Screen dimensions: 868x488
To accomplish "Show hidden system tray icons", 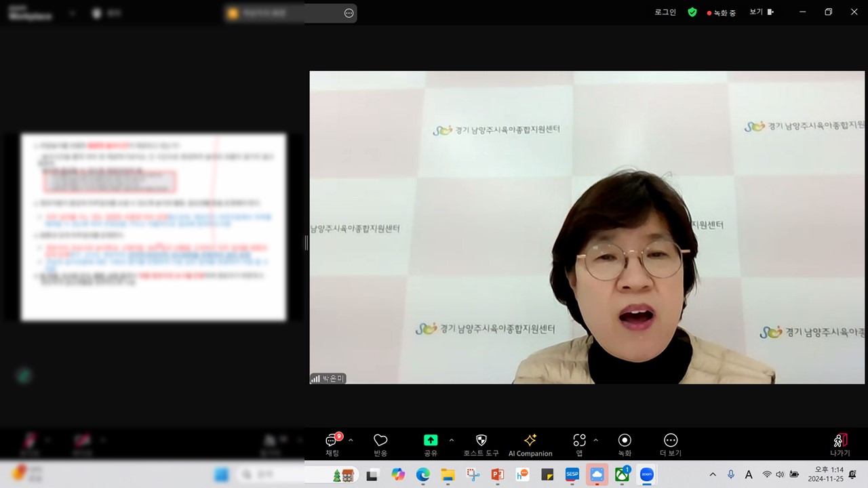I will click(713, 475).
